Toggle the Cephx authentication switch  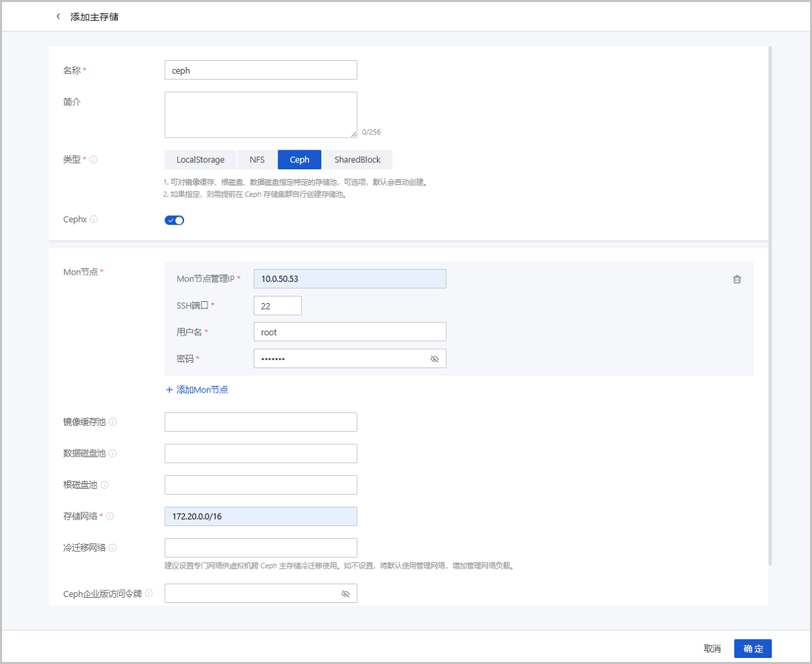(175, 220)
